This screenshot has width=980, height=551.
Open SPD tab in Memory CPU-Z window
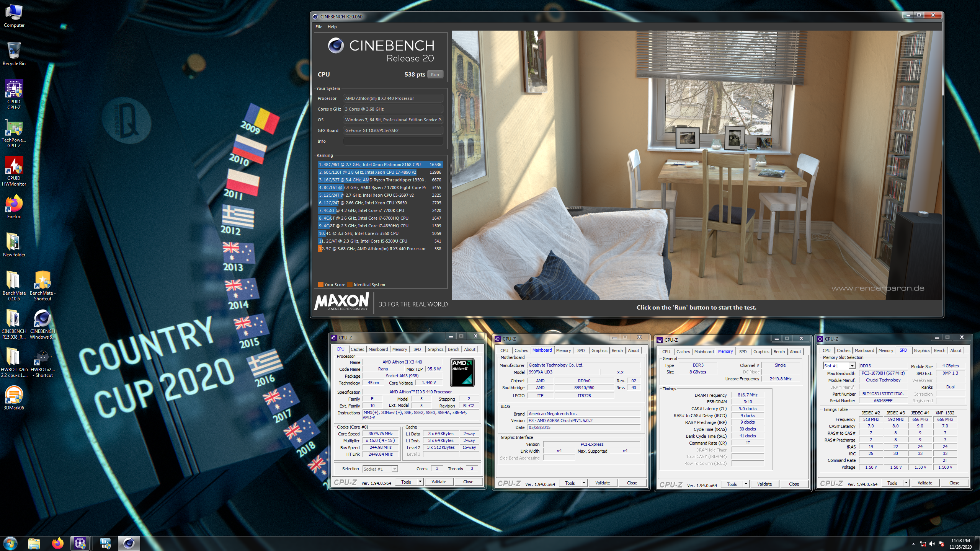click(743, 352)
